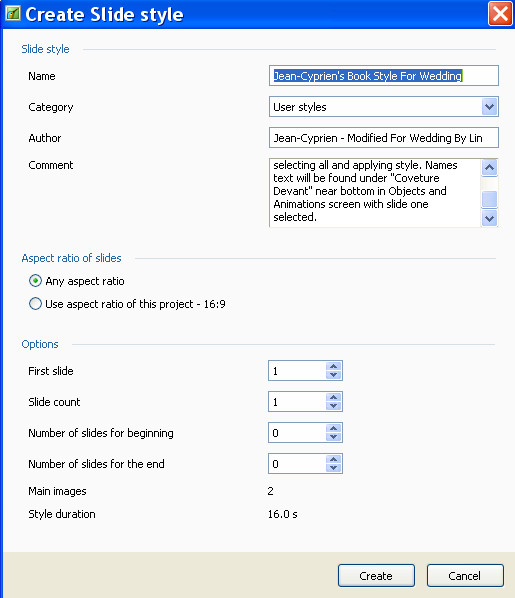Click inside the Name text field

383,76
